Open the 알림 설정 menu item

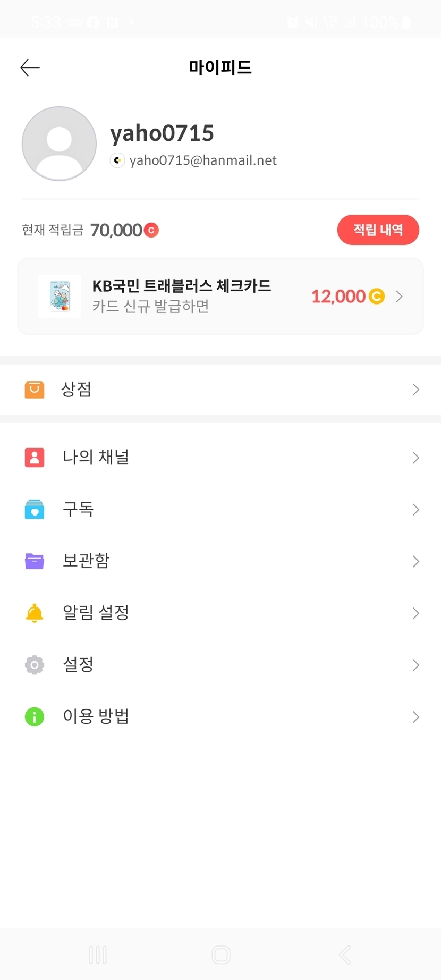coord(96,613)
